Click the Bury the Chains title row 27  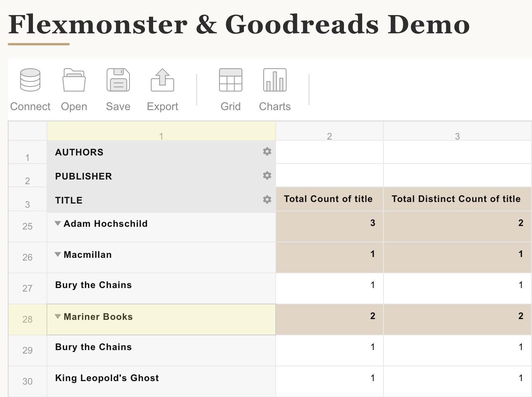coord(93,285)
